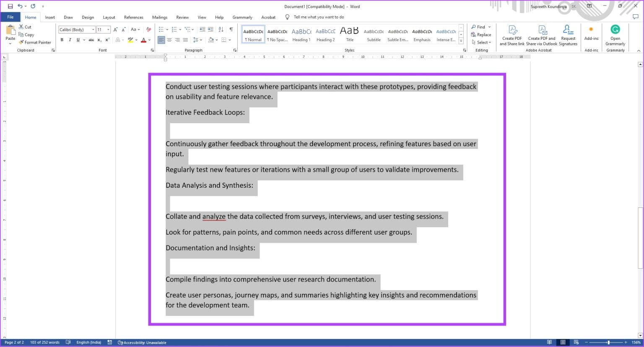Toggle Show/Hide paragraph marks
Image resolution: width=644 pixels, height=347 pixels.
[x=231, y=29]
